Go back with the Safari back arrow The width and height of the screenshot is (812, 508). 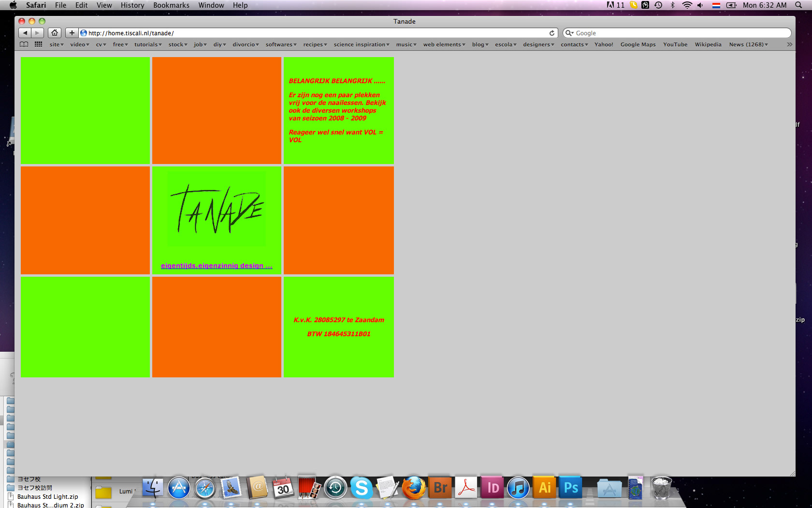25,33
